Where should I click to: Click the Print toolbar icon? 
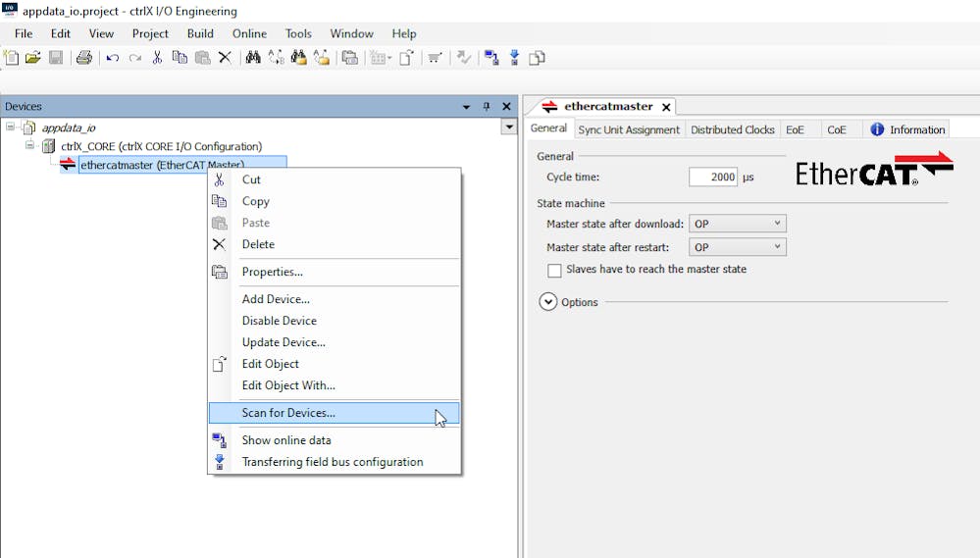tap(83, 58)
